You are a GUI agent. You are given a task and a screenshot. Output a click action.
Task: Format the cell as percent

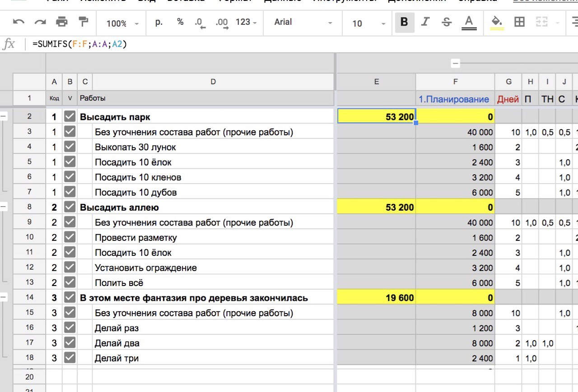pyautogui.click(x=180, y=22)
